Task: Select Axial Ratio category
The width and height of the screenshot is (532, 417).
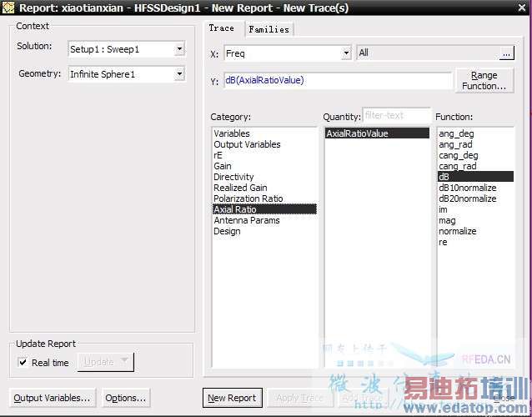Action: 264,209
